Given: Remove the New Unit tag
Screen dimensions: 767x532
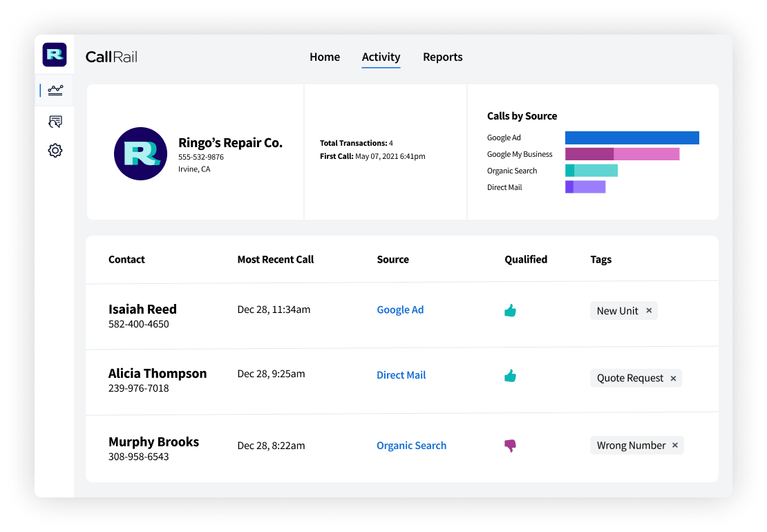Looking at the screenshot, I should [x=649, y=310].
